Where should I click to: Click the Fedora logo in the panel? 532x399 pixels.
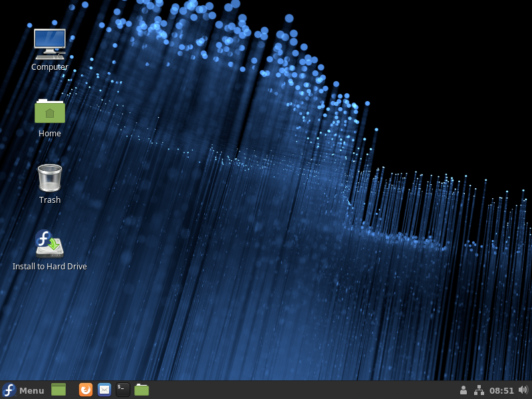[9, 390]
